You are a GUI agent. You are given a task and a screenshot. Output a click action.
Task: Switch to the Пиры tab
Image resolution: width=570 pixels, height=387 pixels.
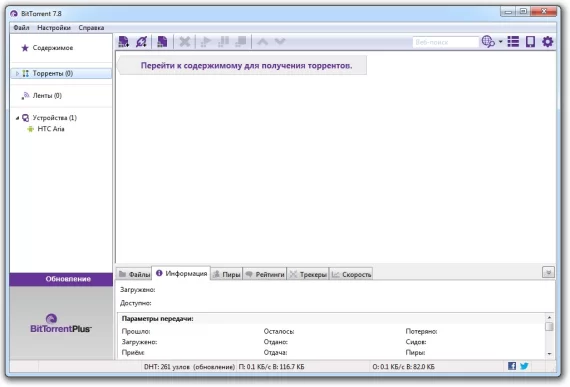[x=227, y=274]
